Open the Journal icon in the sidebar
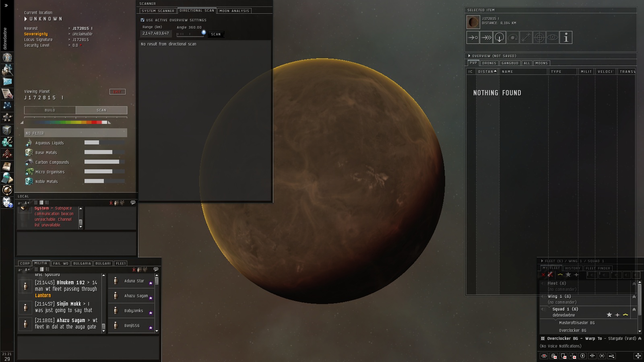This screenshot has height=362, width=644. click(x=7, y=93)
